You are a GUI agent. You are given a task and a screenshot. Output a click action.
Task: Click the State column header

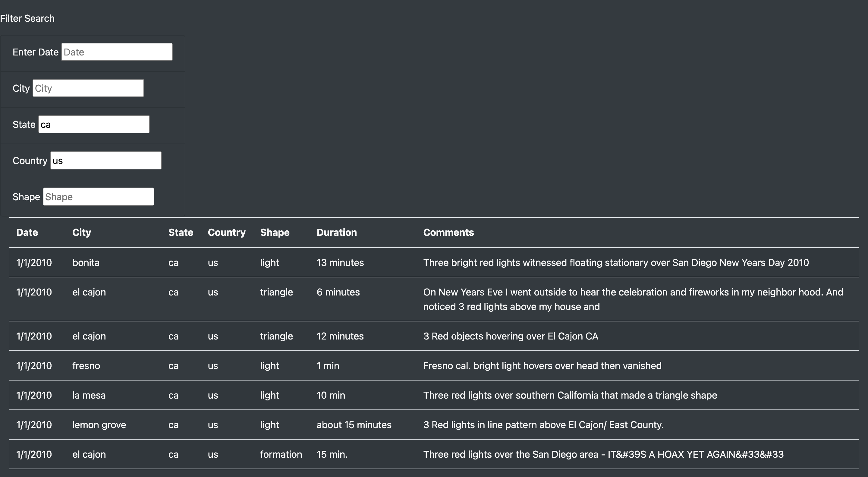[181, 232]
